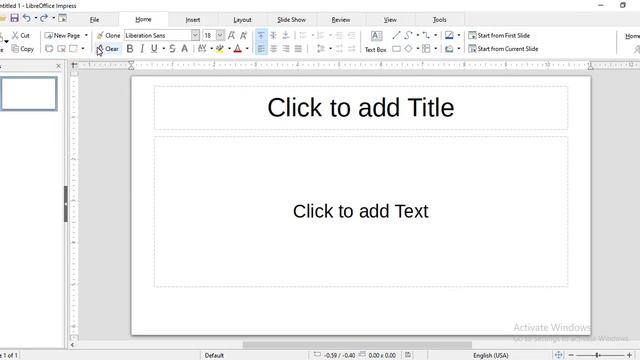Viewport: 640px width, 360px height.
Task: Click the Cut button
Action: click(21, 36)
